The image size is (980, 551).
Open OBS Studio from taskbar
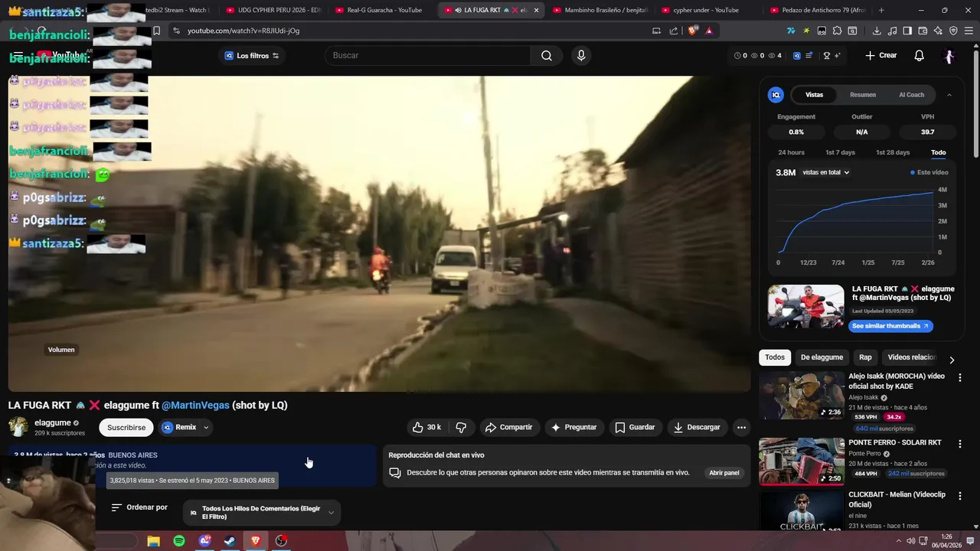coord(282,541)
